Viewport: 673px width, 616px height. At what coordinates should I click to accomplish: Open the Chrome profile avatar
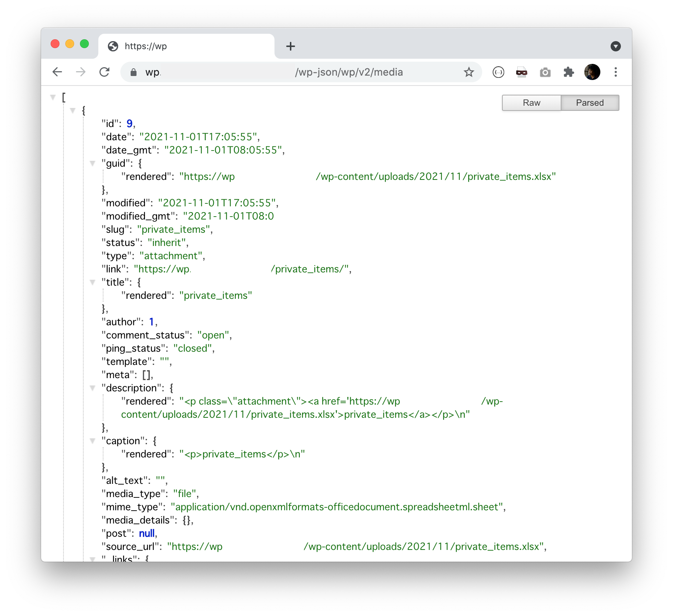592,72
